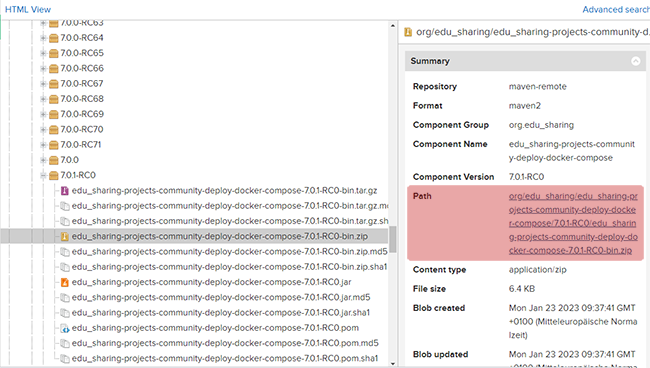Click the 7.0.0-RC67 folder icon
Image resolution: width=650 pixels, height=368 pixels.
[x=53, y=84]
